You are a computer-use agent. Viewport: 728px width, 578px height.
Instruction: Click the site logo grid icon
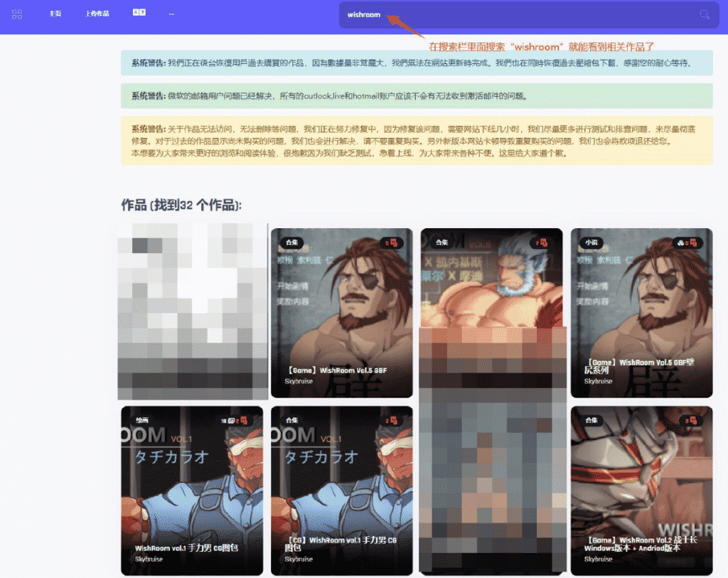pos(17,14)
